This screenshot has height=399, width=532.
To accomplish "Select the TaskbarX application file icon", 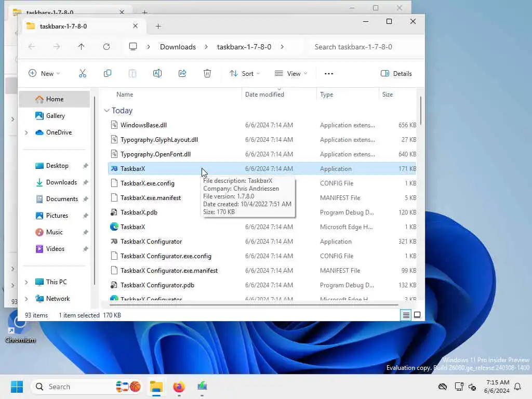I will [114, 169].
